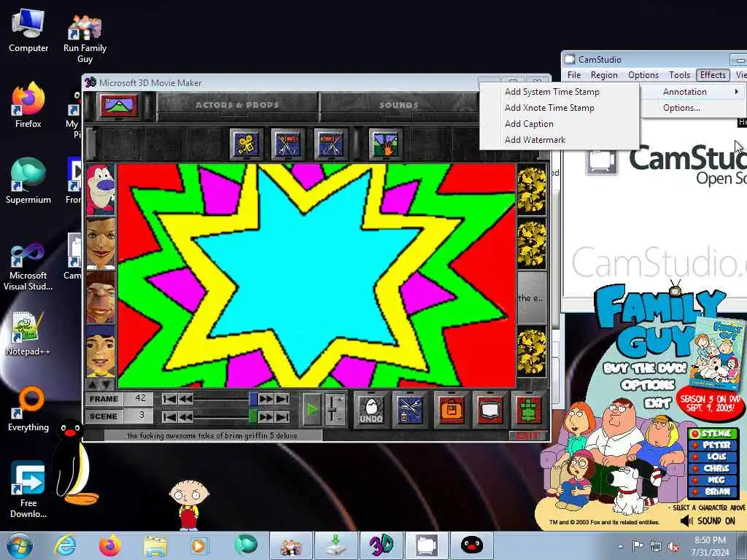This screenshot has height=560, width=747.
Task: Open the Firefox desktop shortcut
Action: click(28, 106)
